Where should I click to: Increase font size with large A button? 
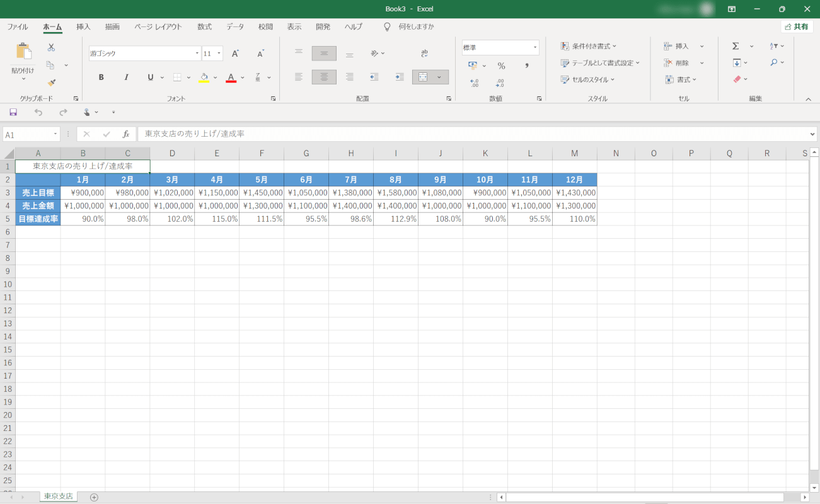235,54
